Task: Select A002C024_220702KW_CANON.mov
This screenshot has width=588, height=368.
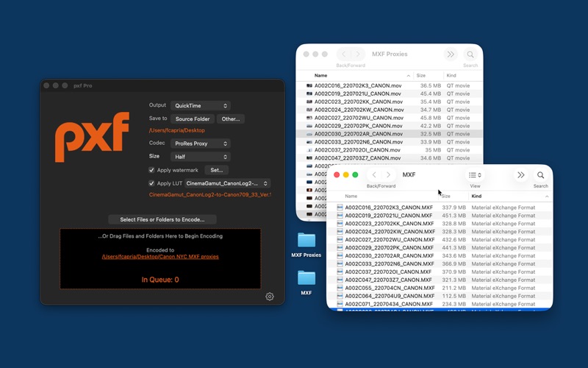Action: (390, 110)
